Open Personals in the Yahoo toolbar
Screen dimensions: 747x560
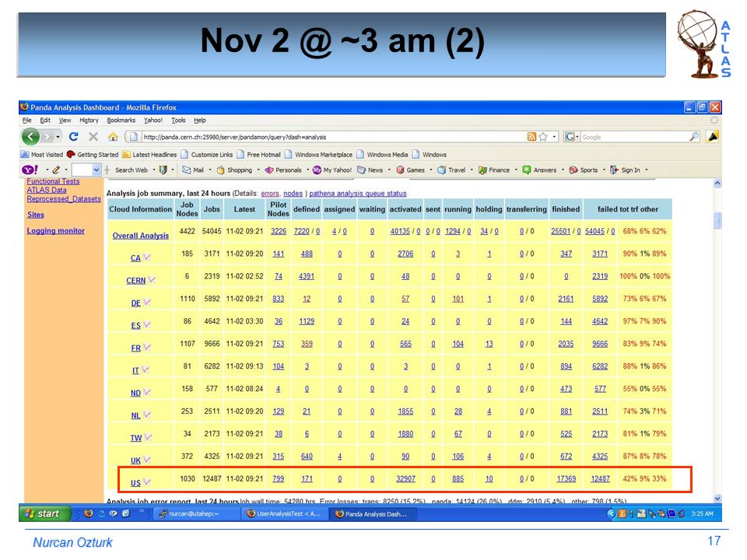point(283,170)
